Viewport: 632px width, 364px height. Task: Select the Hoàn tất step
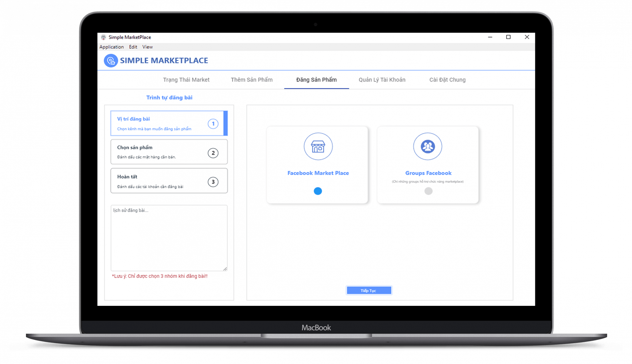point(169,181)
